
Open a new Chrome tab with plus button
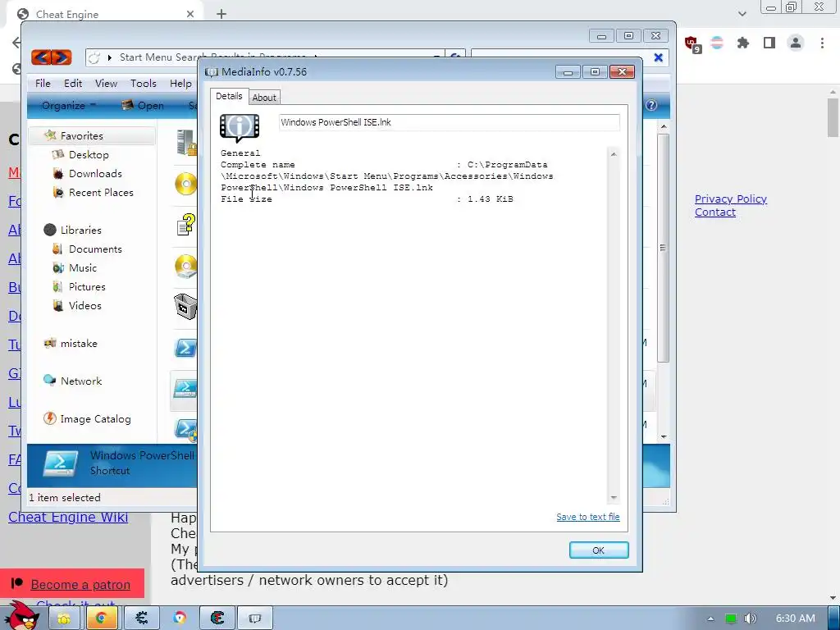pyautogui.click(x=221, y=14)
